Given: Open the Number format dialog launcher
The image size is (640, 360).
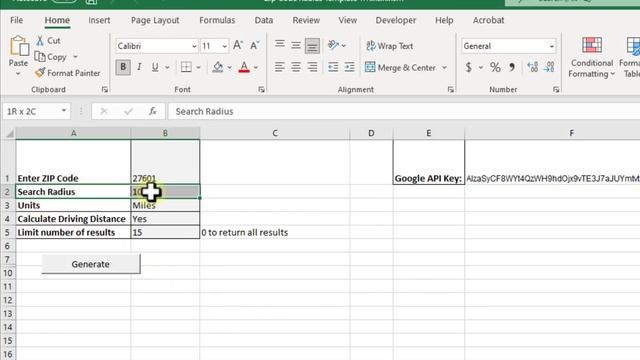Looking at the screenshot, I should (556, 89).
